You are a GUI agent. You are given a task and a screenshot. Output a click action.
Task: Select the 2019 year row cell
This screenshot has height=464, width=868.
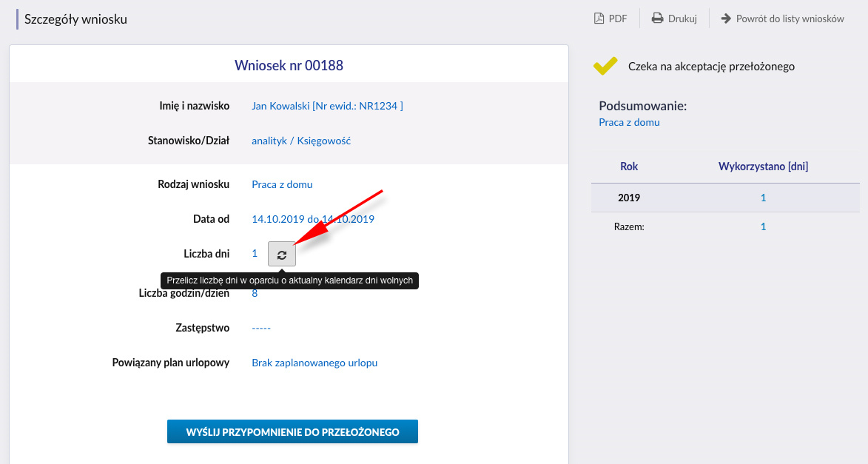pyautogui.click(x=629, y=198)
